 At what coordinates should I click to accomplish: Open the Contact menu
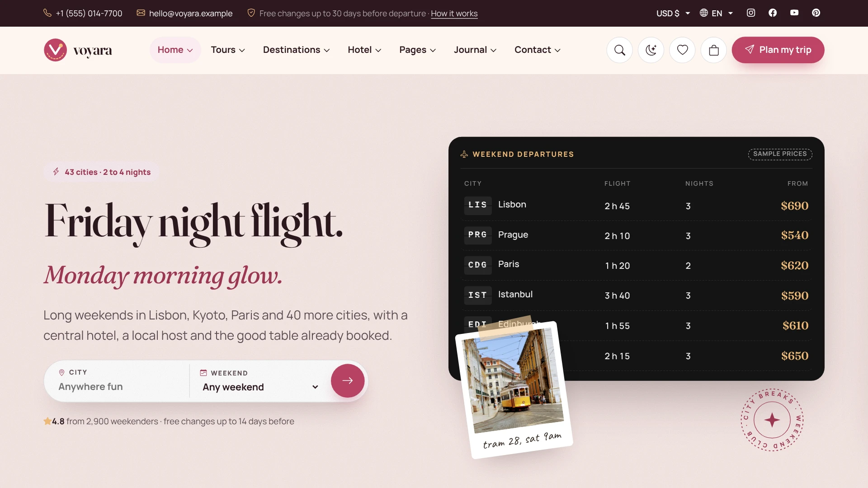[537, 50]
